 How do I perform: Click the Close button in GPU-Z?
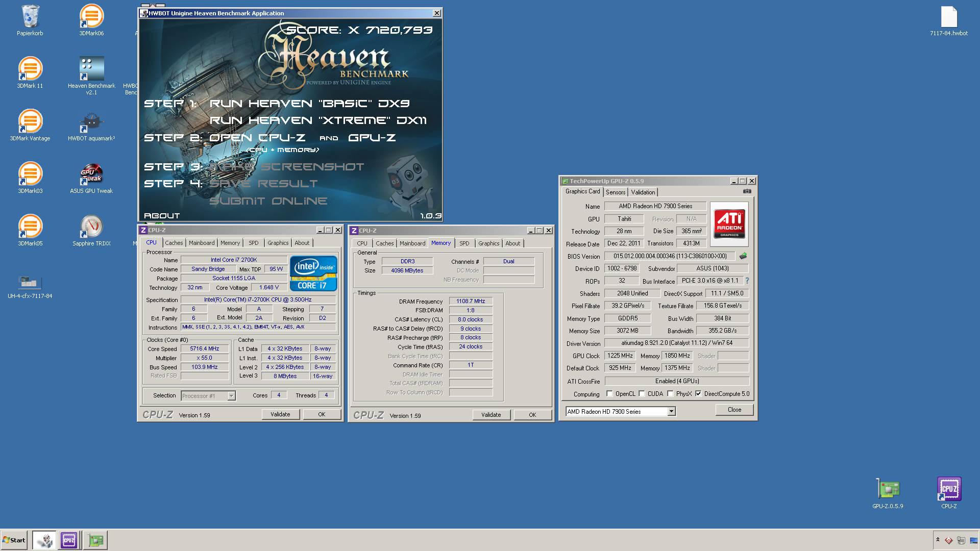(x=734, y=410)
